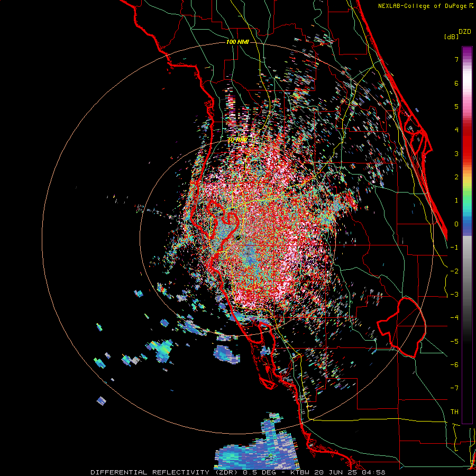
Task: Click the scale value 6
Action: click(456, 83)
